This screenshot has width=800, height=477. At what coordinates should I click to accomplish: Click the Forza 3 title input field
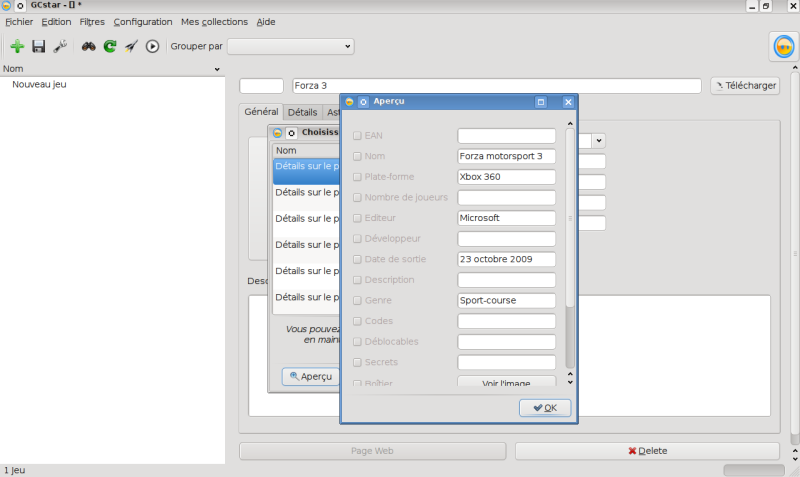pyautogui.click(x=497, y=86)
